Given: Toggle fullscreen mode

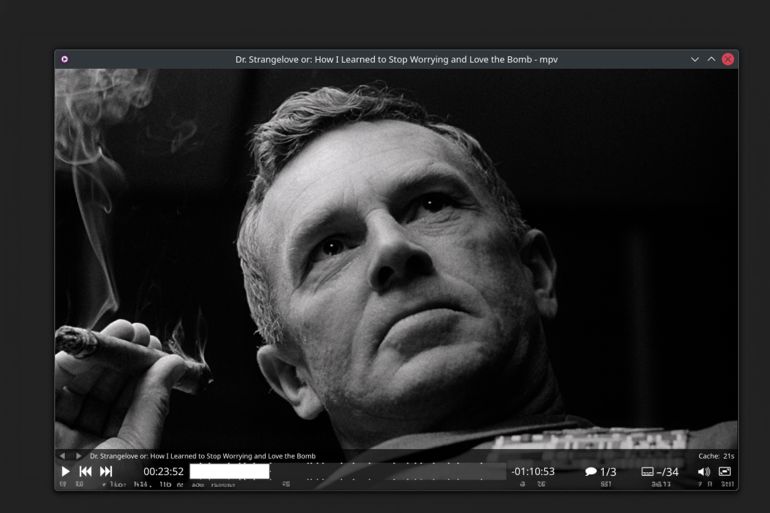Looking at the screenshot, I should click(x=725, y=471).
